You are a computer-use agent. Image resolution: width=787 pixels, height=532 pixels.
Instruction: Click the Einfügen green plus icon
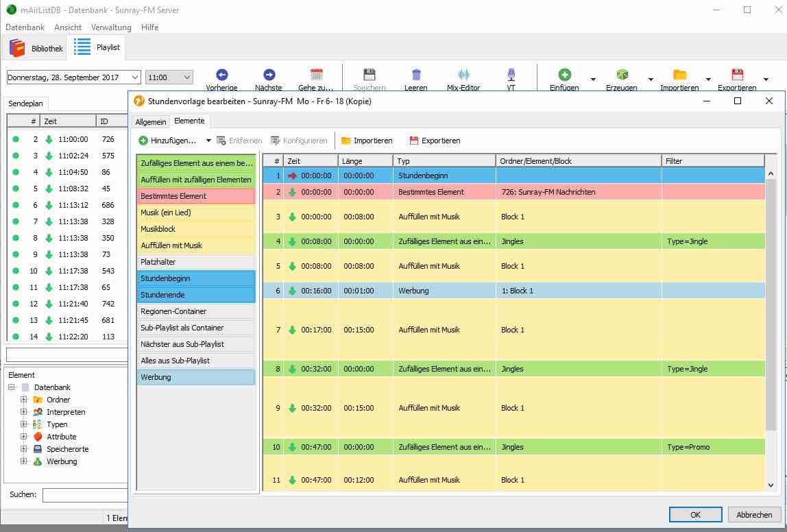(x=564, y=75)
